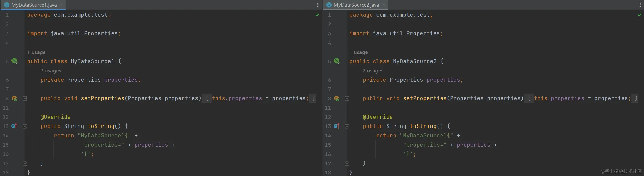Click import java.util.Properties line in right editor
644x176 pixels.
[396, 33]
